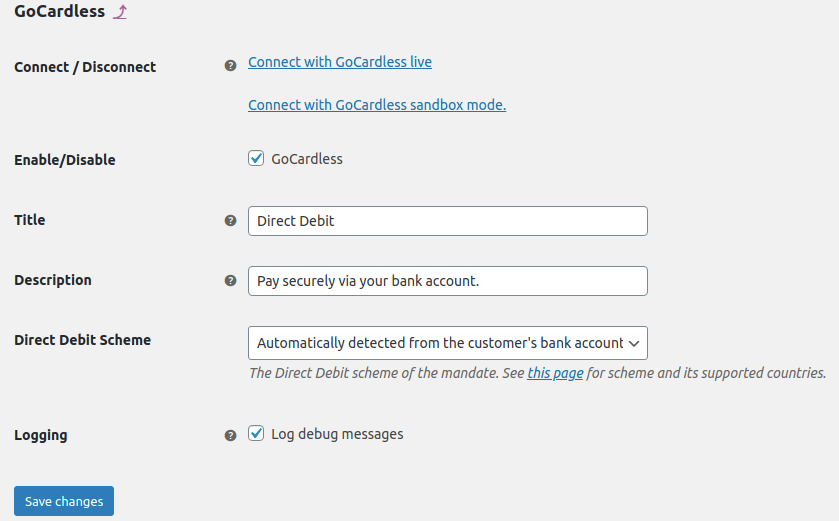Click the "Direct Debit Scheme" row label
839x521 pixels.
pos(82,340)
